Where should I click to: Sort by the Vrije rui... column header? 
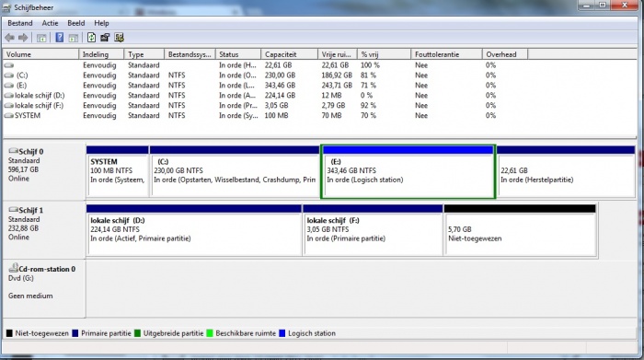(x=338, y=54)
